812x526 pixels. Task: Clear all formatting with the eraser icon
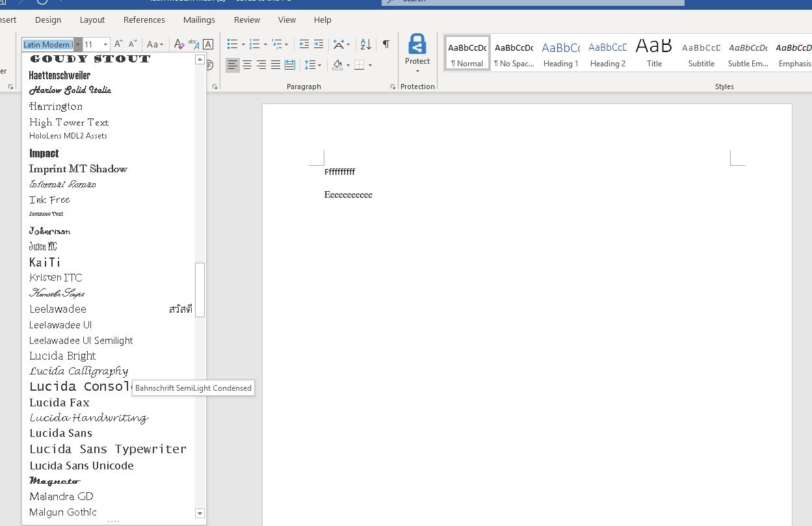pos(179,44)
